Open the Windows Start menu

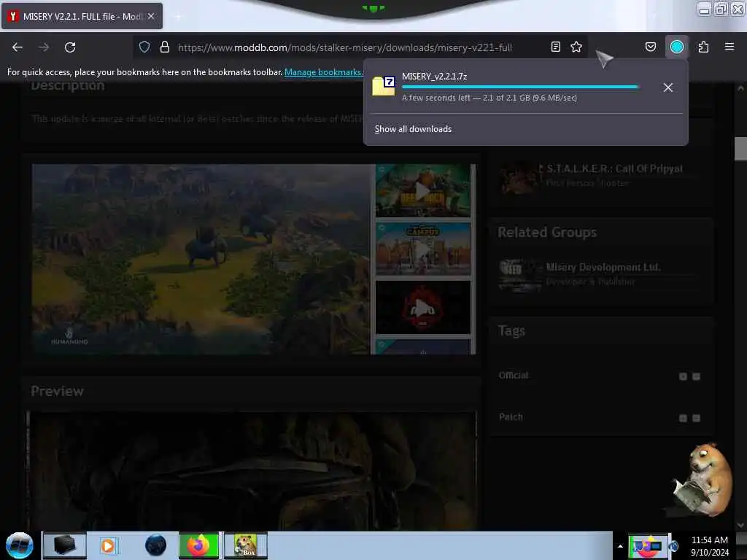point(20,545)
